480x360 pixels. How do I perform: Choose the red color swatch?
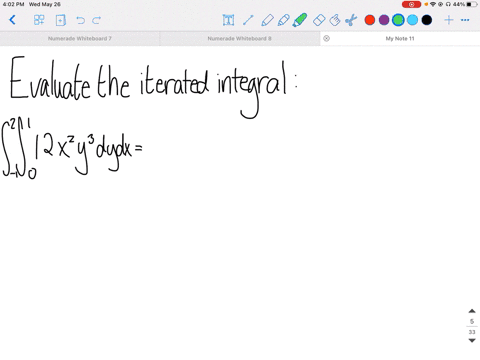[x=370, y=20]
